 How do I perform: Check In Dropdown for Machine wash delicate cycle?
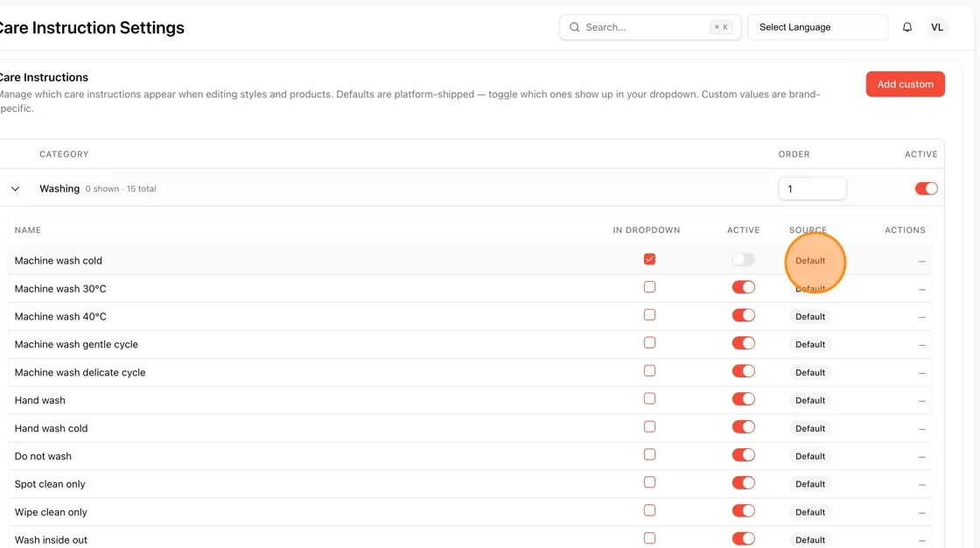pyautogui.click(x=649, y=371)
